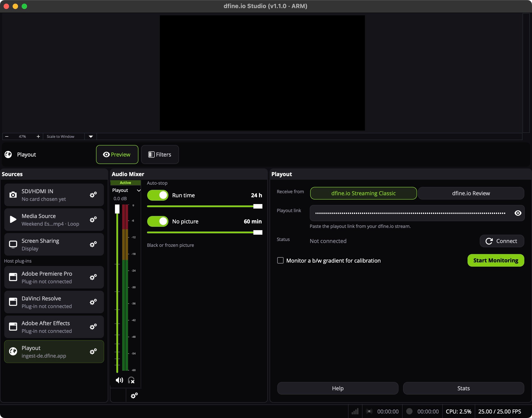Open the Scale to Window dropdown arrow

pyautogui.click(x=91, y=136)
